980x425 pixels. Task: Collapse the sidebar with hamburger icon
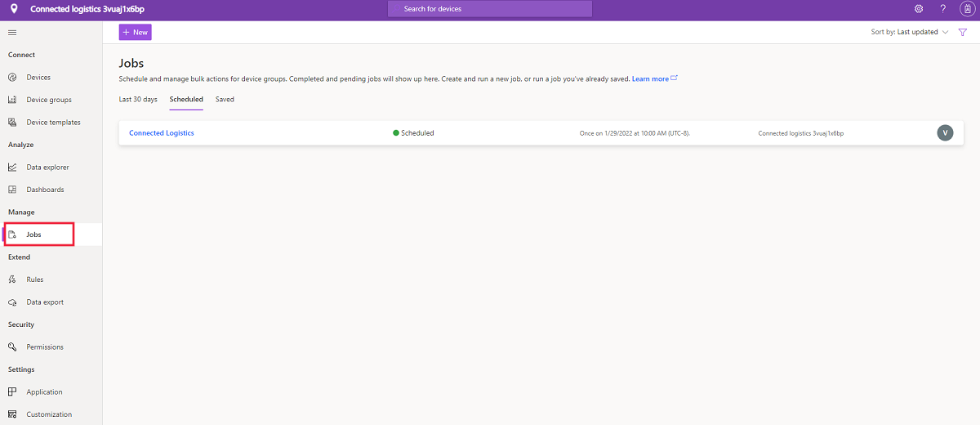(x=12, y=32)
